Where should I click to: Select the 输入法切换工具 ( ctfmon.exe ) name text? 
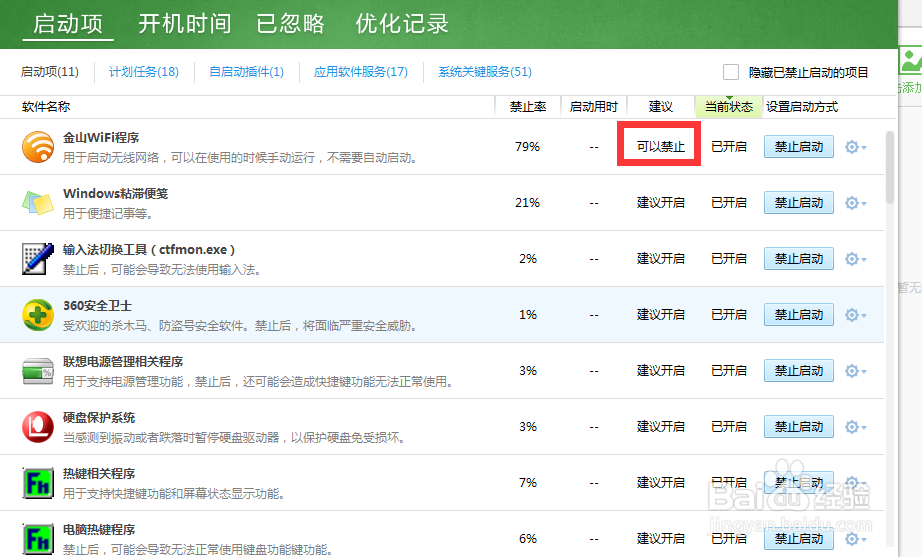[x=149, y=250]
